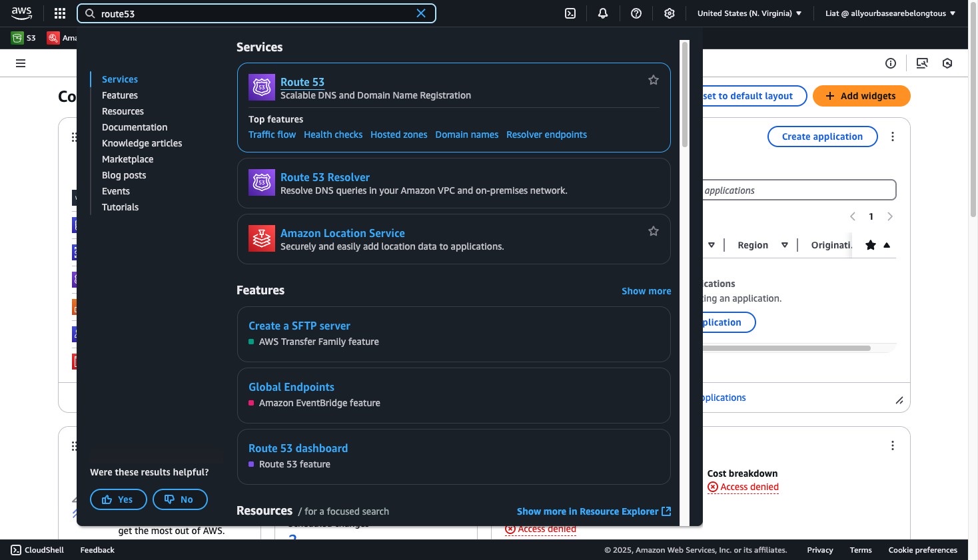Image resolution: width=978 pixels, height=560 pixels.
Task: Toggle the hamburger navigation menu
Action: tap(21, 63)
